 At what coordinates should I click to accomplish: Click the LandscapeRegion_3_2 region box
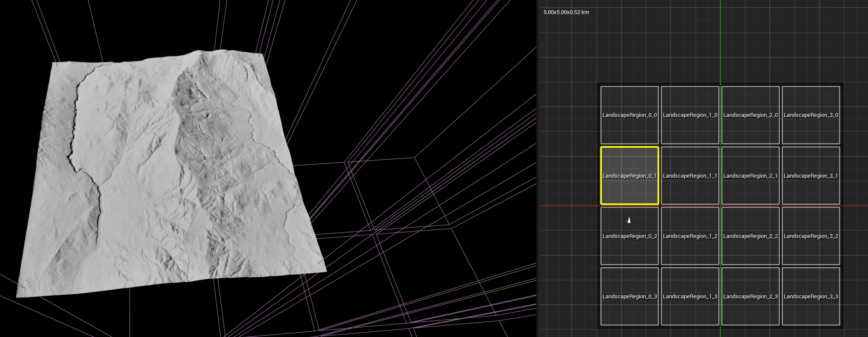[x=811, y=236]
